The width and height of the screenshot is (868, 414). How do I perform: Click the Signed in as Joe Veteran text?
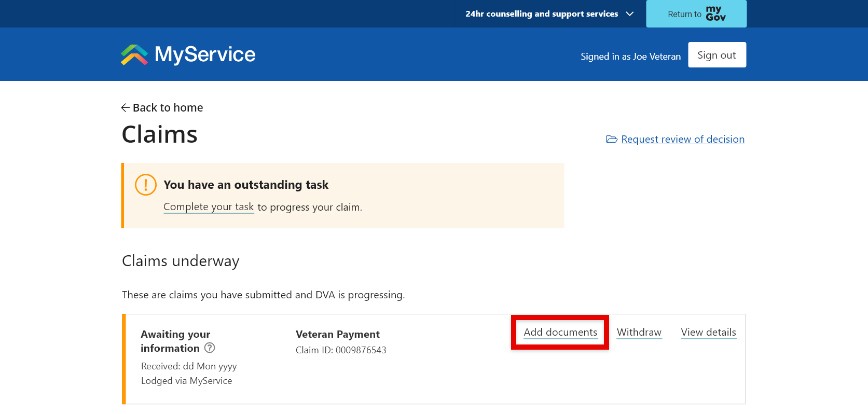(630, 57)
